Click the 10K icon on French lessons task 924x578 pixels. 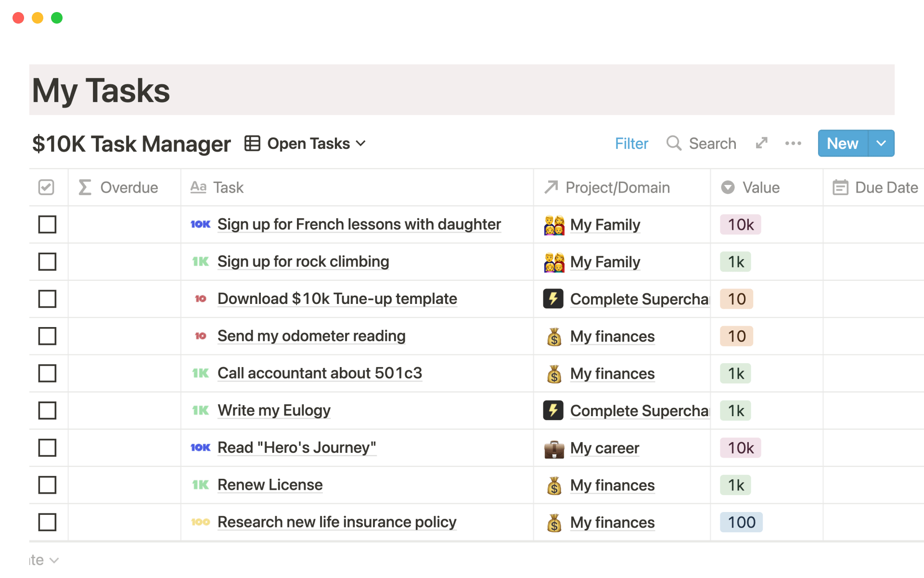pyautogui.click(x=200, y=224)
